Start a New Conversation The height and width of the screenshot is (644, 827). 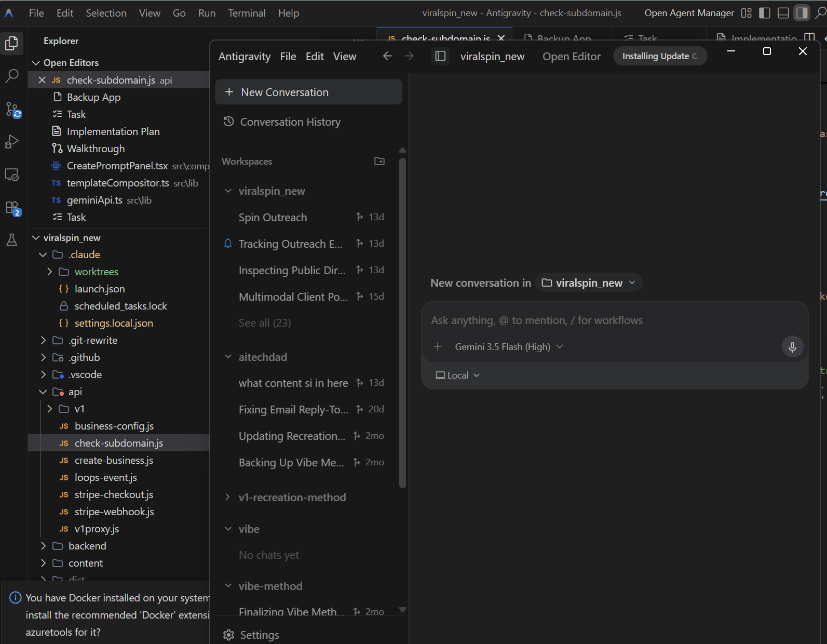click(309, 92)
